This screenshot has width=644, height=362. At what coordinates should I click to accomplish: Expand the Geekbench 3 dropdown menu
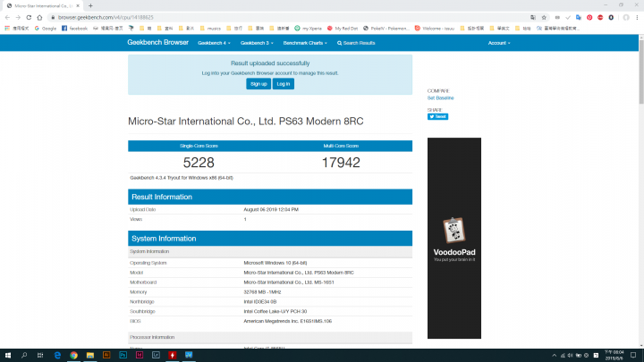257,43
